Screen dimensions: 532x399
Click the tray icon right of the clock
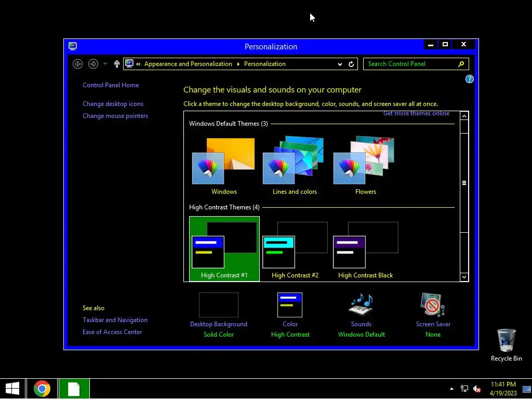(527, 389)
